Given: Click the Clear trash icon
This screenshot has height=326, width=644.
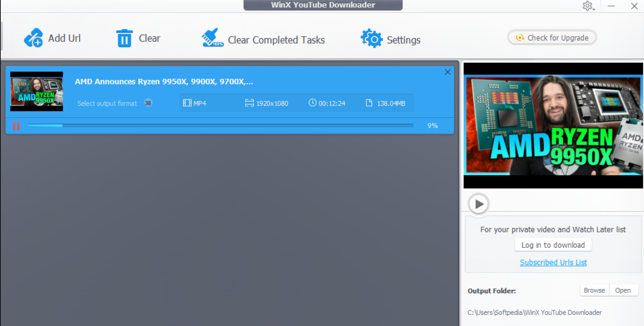Looking at the screenshot, I should [x=124, y=38].
